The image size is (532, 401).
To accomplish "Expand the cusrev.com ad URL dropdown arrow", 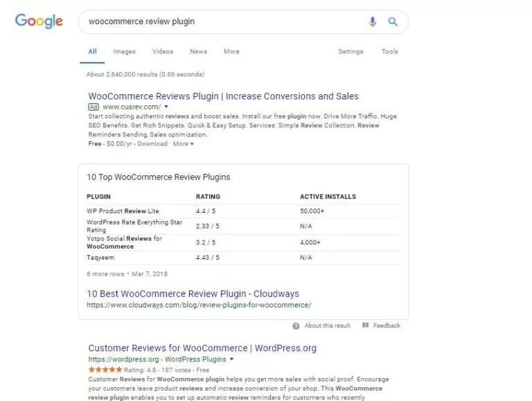I will 166,107.
